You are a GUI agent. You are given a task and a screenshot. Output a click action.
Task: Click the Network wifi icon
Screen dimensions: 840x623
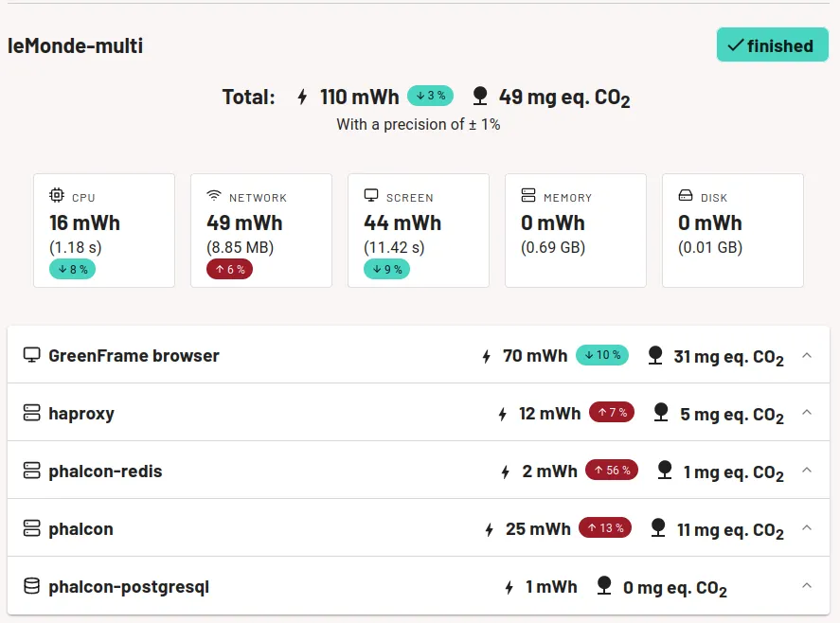(x=214, y=196)
